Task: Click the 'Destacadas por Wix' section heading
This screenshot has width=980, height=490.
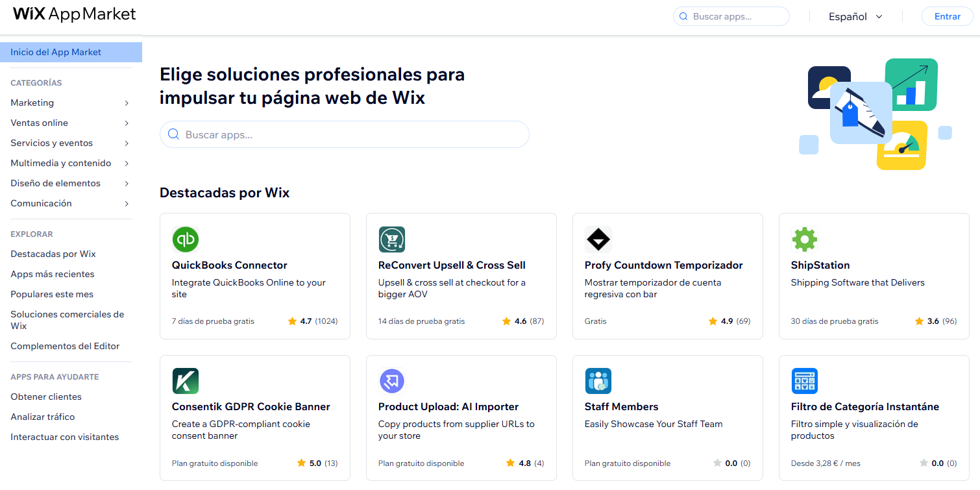Action: pyautogui.click(x=225, y=193)
